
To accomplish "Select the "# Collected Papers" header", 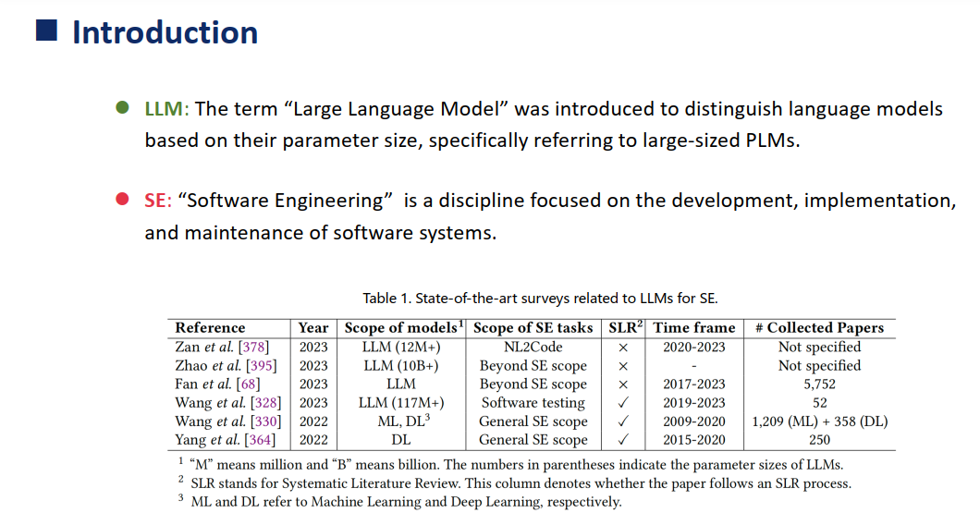I will 819,327.
